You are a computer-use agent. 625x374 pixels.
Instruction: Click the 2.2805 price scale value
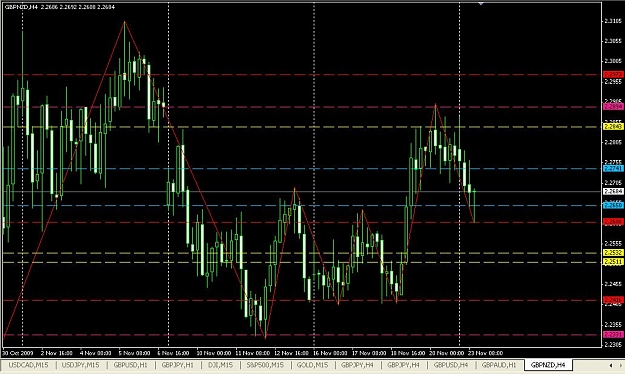613,142
